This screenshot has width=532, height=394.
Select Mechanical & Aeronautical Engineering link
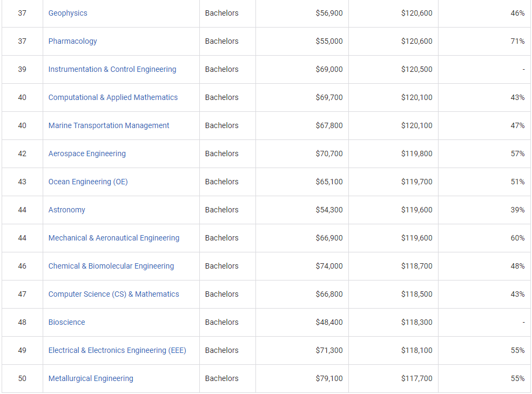coord(113,238)
